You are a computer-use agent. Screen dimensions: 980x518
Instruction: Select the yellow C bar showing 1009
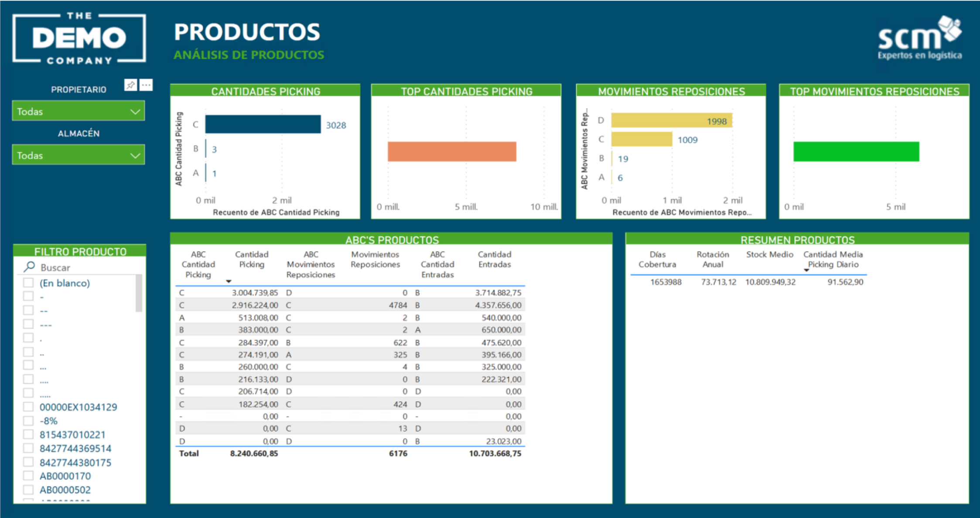click(642, 139)
